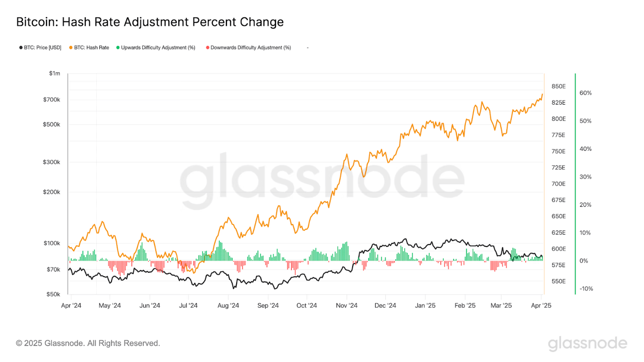Click the Apr '25 x-axis label
This screenshot has width=644, height=362.
542,305
